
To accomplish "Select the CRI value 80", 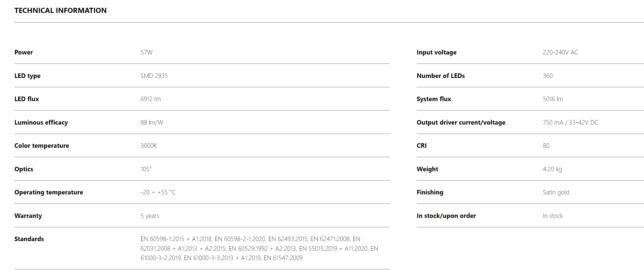I will (x=546, y=146).
